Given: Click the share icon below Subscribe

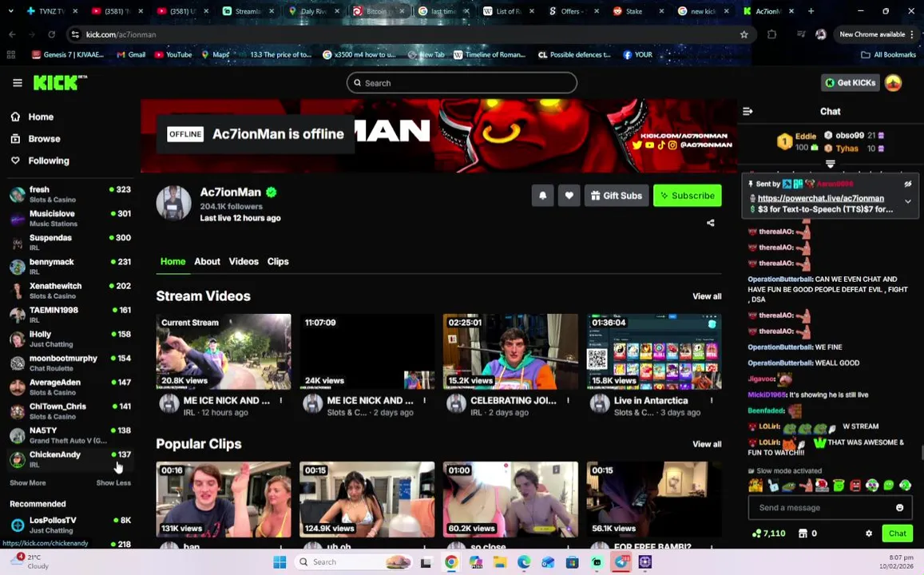Looking at the screenshot, I should pyautogui.click(x=711, y=223).
